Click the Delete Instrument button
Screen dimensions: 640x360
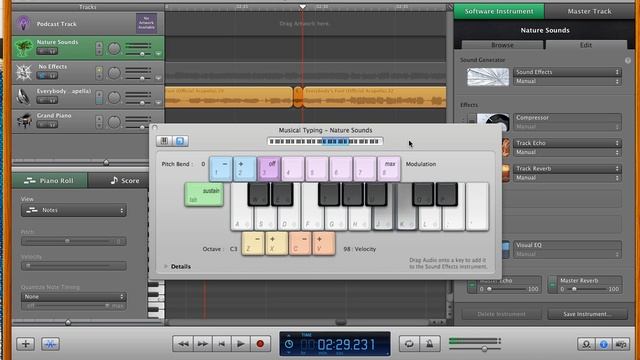pos(502,314)
